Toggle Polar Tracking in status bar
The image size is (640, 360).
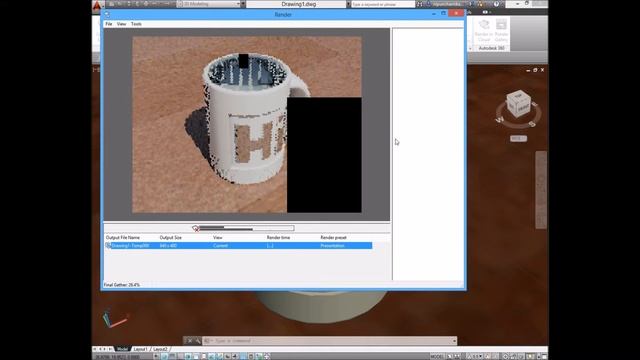pos(188,356)
